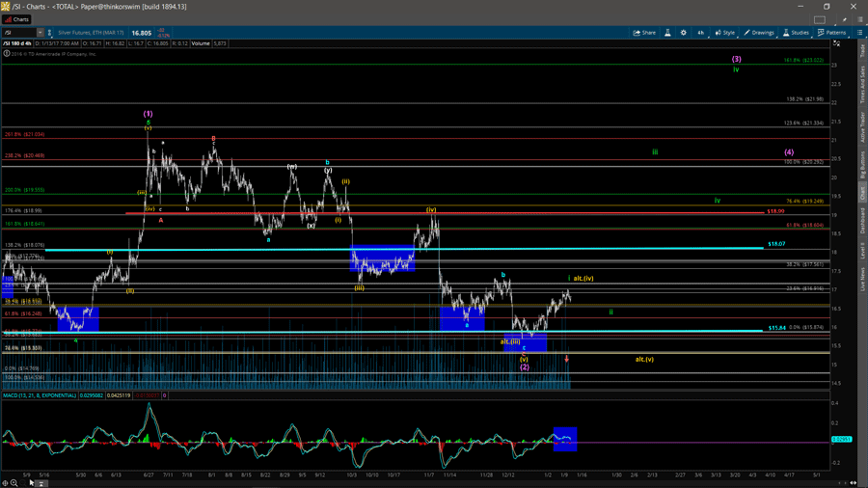868x488 pixels.
Task: Open the Drawings tools menu
Action: 759,33
